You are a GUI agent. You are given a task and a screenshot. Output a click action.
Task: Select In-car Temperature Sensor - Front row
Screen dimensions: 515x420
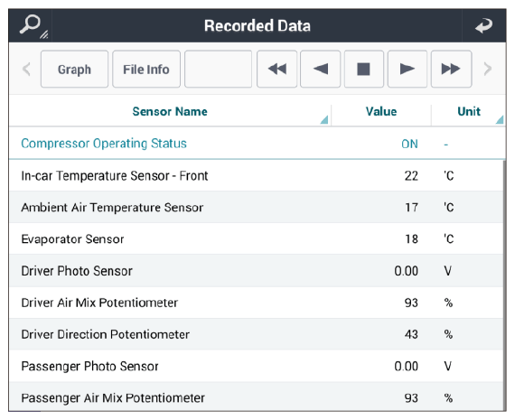[257, 176]
